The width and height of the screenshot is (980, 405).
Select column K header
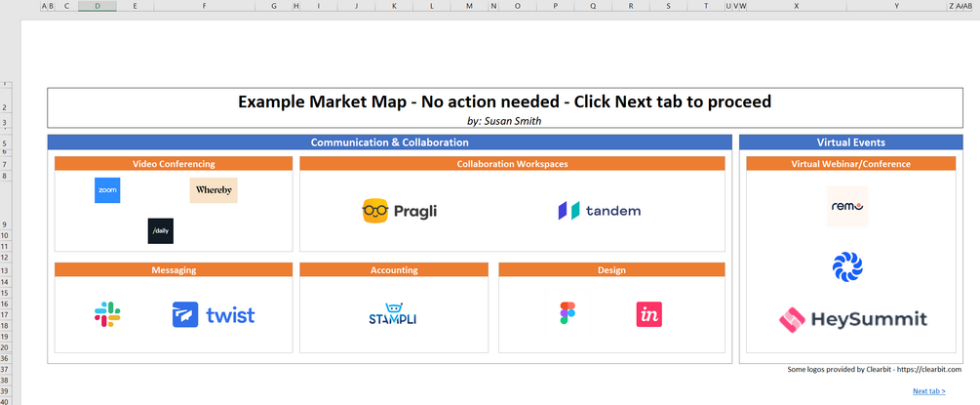pos(394,6)
